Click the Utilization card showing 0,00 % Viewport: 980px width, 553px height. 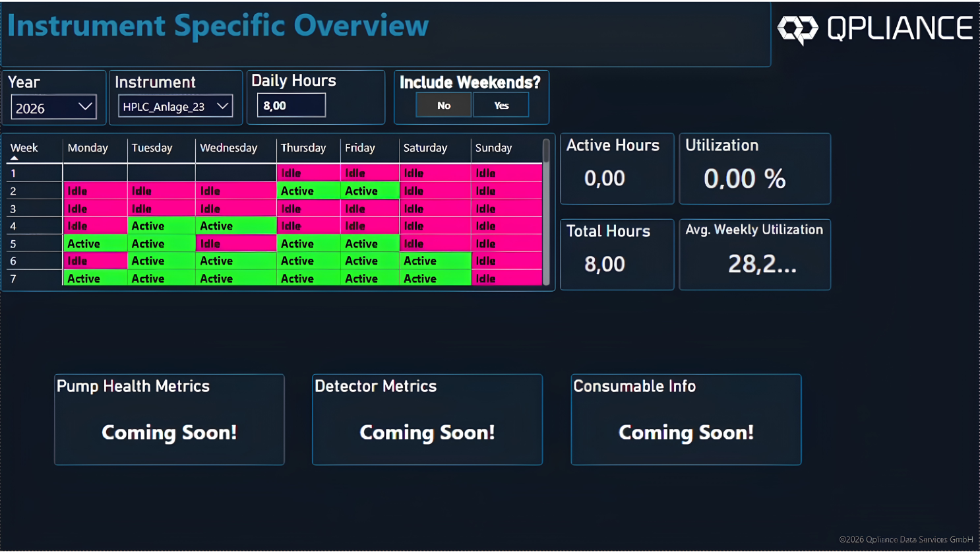pos(754,169)
